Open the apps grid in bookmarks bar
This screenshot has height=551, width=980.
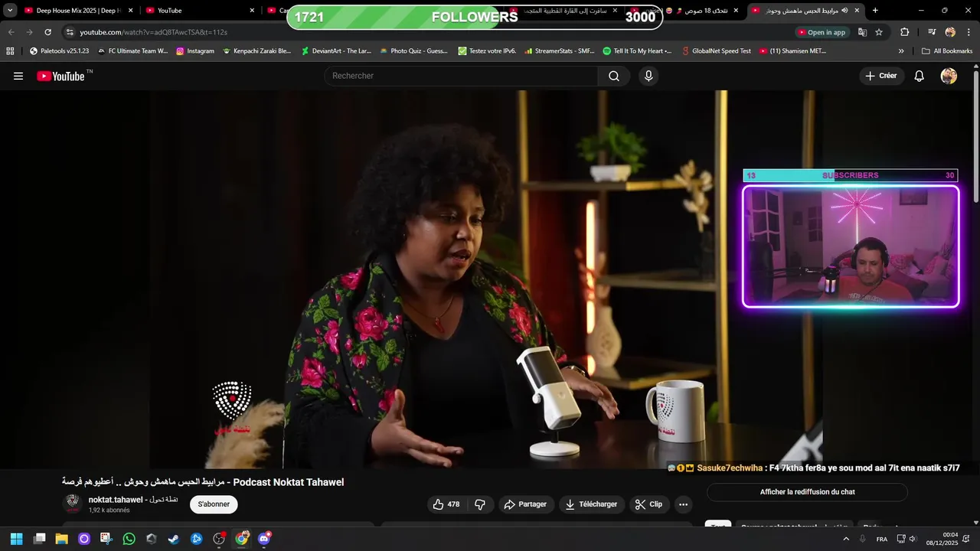click(10, 51)
